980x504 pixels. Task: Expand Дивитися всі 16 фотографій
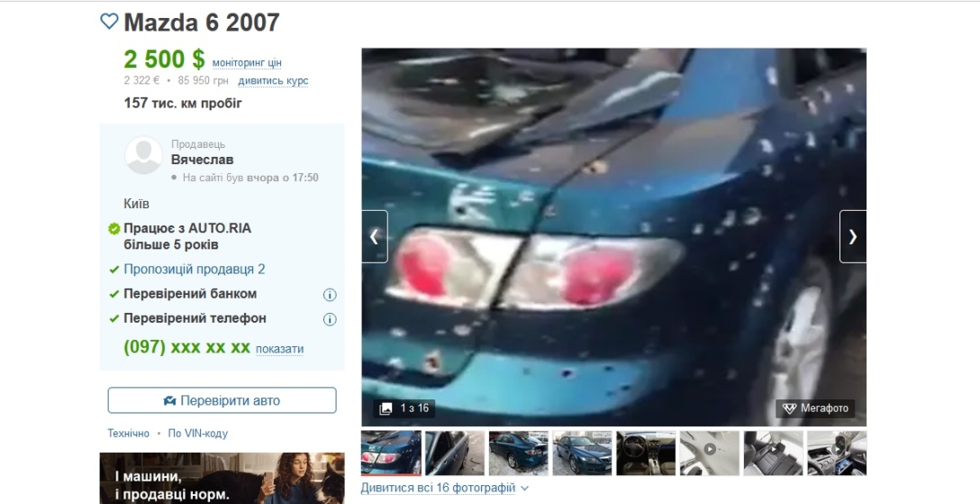point(445,488)
